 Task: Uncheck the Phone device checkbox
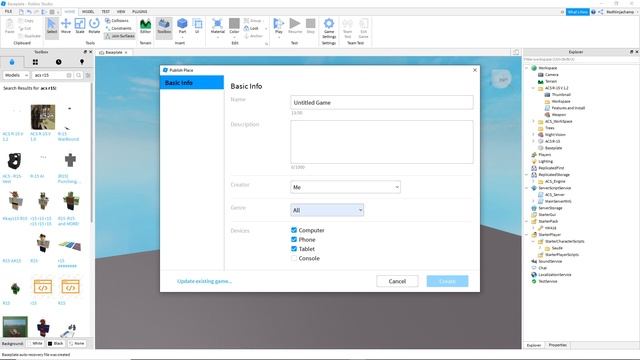click(x=294, y=240)
